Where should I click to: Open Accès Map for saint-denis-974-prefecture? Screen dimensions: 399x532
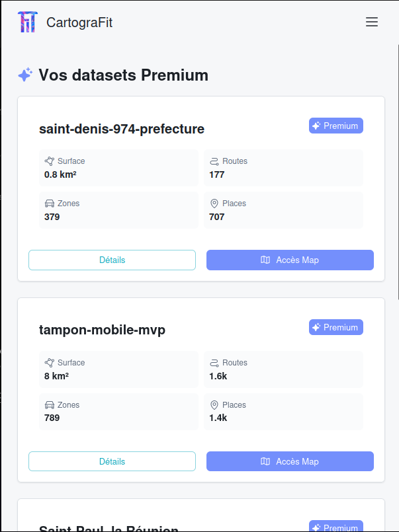(x=290, y=260)
